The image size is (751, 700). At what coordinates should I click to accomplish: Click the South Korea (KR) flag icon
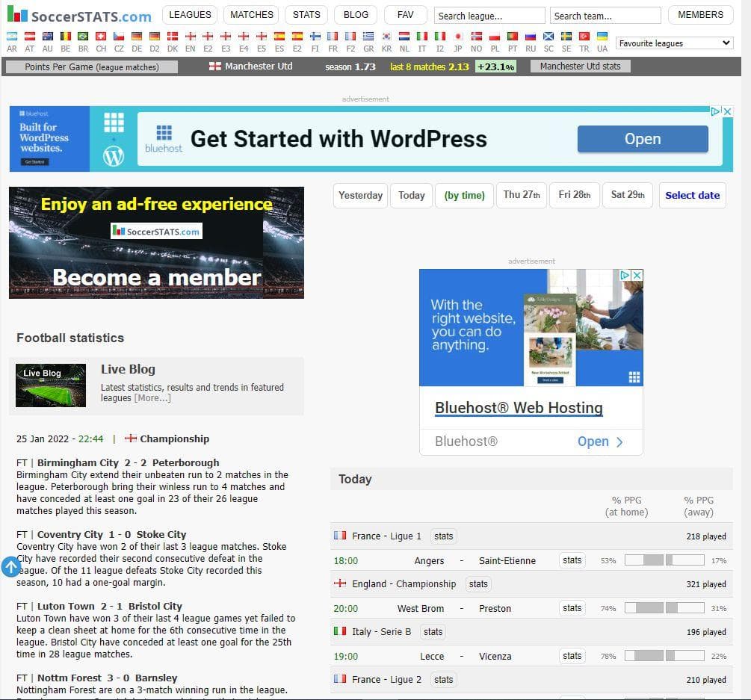coord(386,36)
